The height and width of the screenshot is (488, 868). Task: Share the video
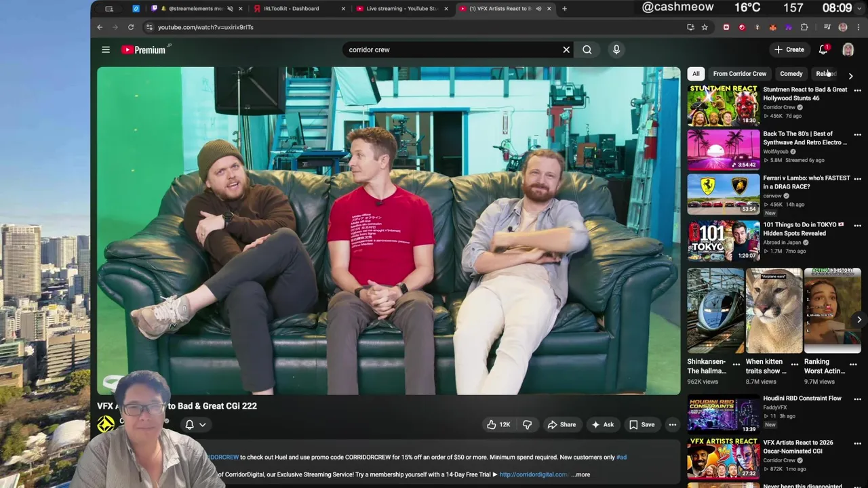click(561, 424)
